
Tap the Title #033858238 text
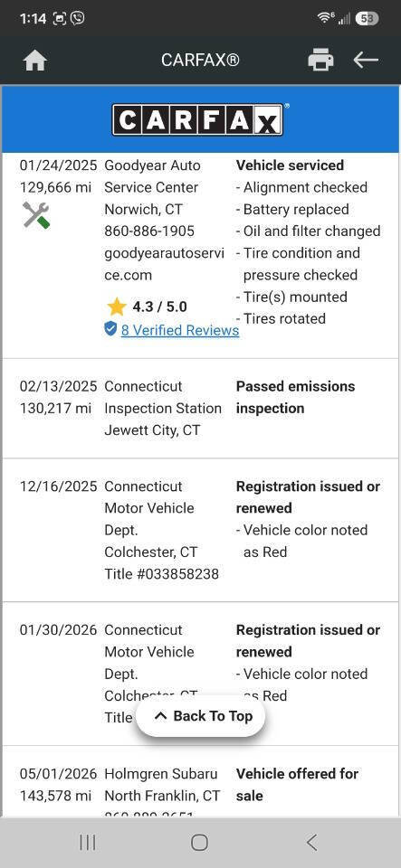point(161,574)
